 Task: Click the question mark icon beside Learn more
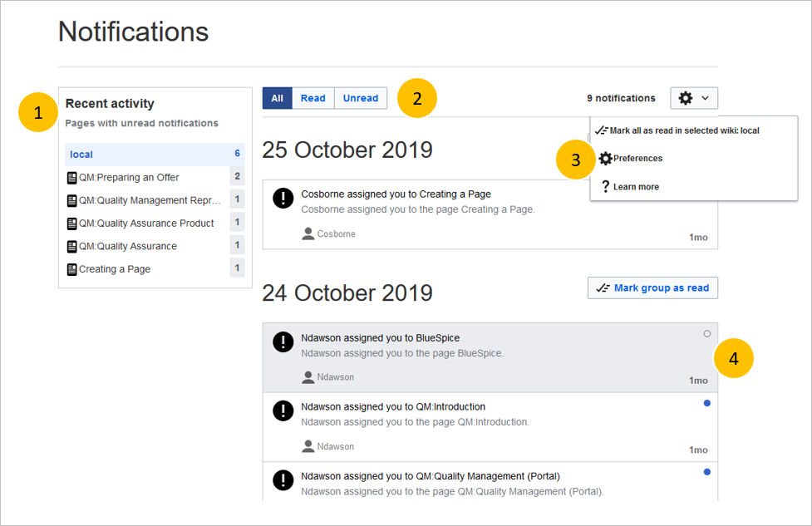tap(605, 186)
